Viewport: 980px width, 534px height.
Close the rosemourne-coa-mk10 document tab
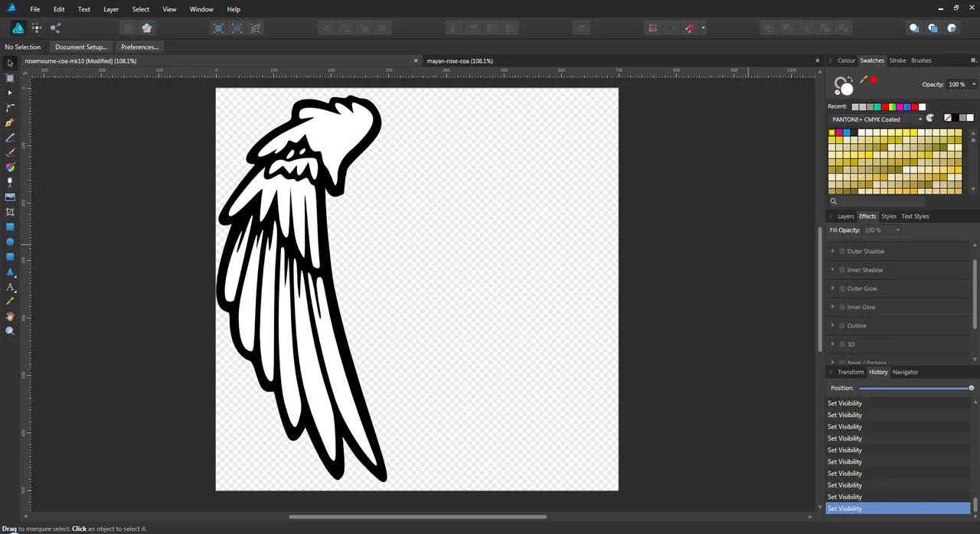point(416,60)
